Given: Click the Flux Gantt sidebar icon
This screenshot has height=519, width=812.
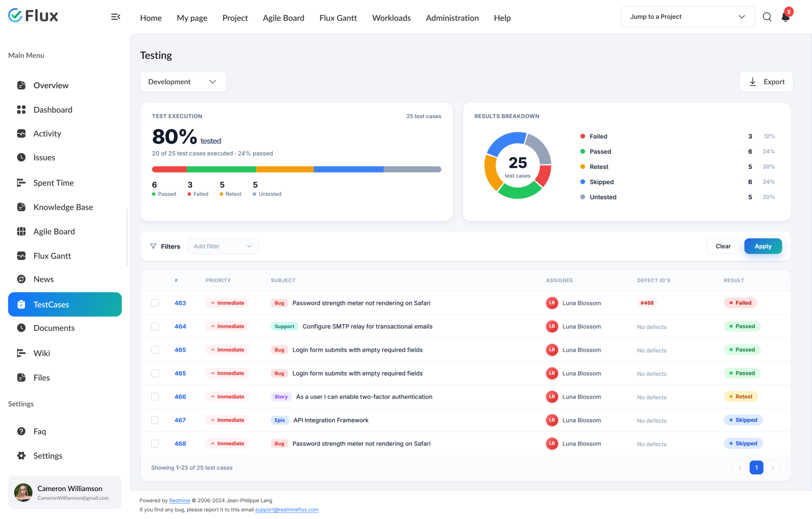Looking at the screenshot, I should coord(21,256).
